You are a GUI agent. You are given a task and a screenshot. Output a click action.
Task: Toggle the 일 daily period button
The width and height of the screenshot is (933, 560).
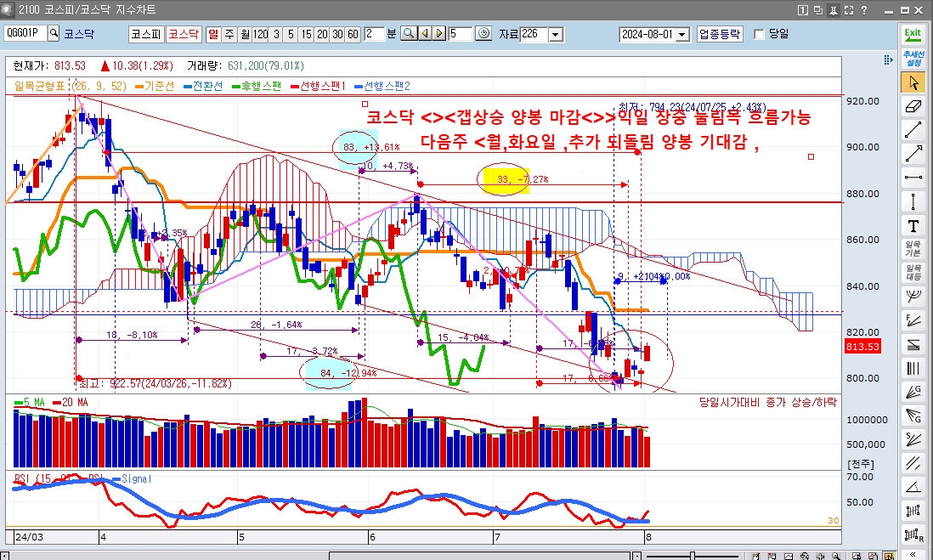click(213, 34)
